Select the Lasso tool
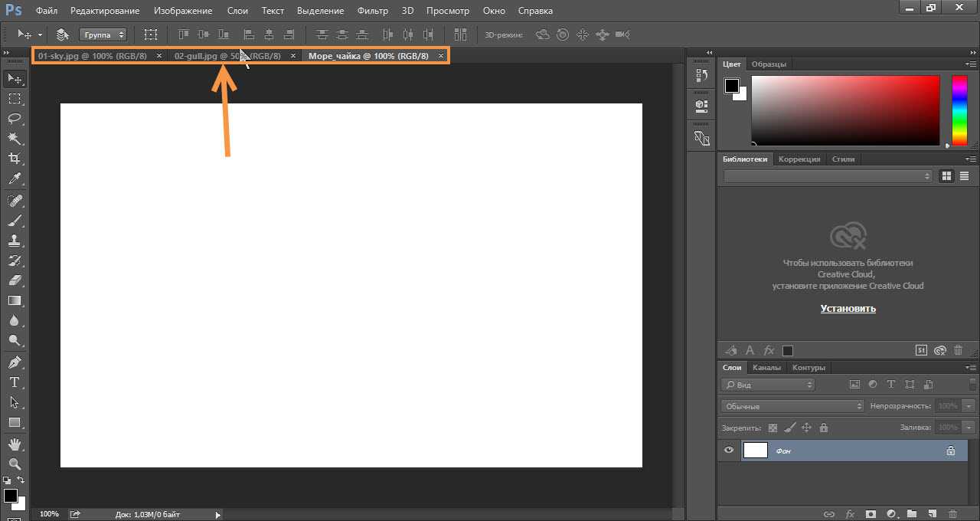The height and width of the screenshot is (521, 980). (15, 119)
